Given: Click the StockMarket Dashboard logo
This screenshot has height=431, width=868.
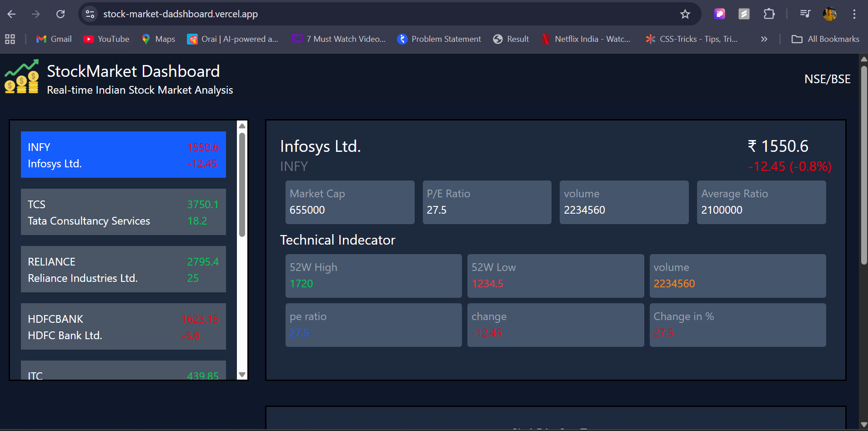Looking at the screenshot, I should point(21,76).
